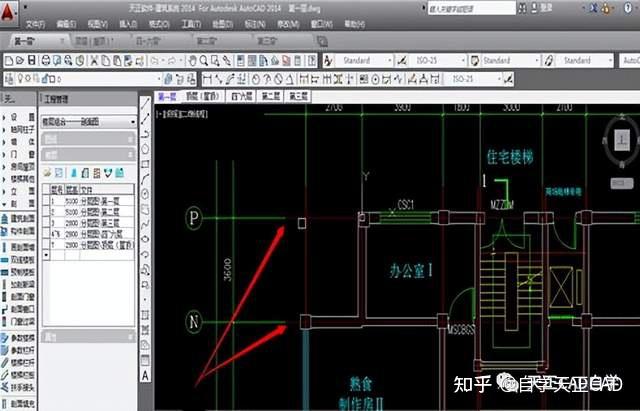Click the 参数楼梯 command in the side menu
The width and height of the screenshot is (640, 411).
click(19, 338)
